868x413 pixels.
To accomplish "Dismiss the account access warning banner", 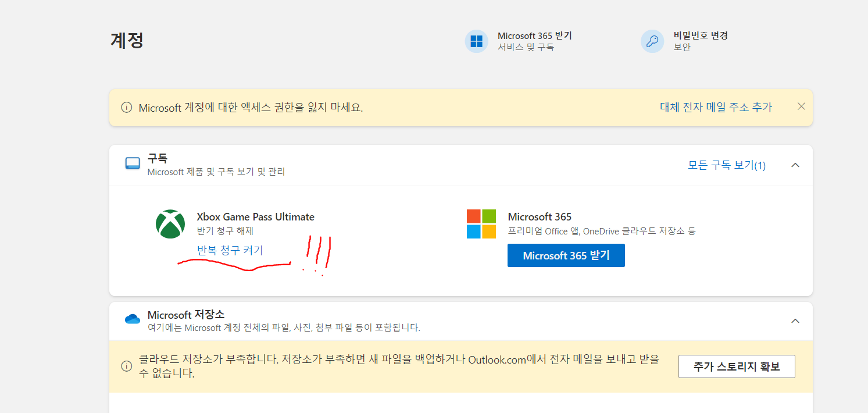I will (x=801, y=106).
